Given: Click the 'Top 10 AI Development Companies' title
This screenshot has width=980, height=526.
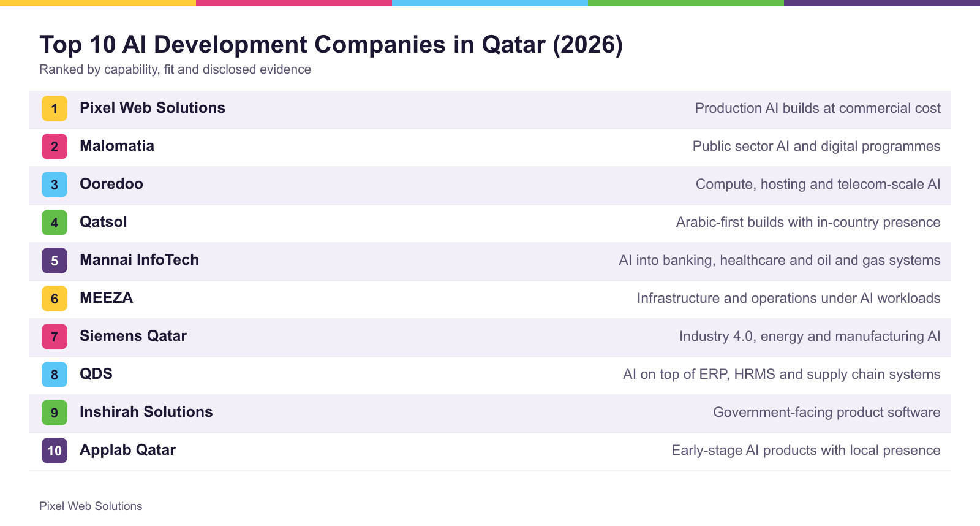Looking at the screenshot, I should pyautogui.click(x=331, y=45).
